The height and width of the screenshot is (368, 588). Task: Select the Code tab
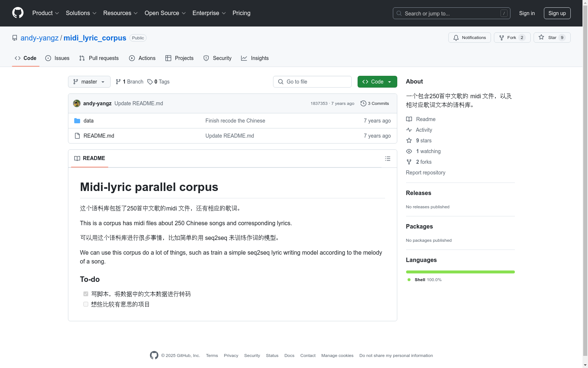26,58
